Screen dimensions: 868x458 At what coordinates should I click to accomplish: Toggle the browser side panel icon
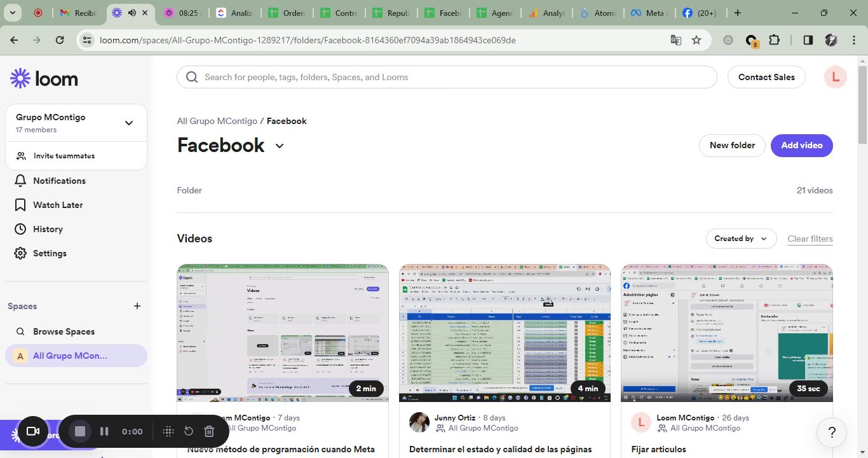tap(808, 40)
